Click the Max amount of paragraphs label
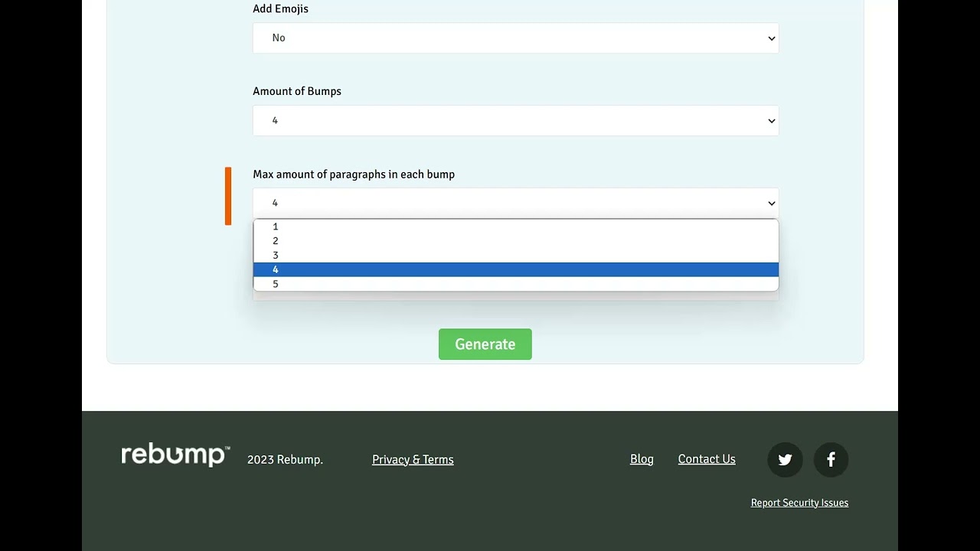This screenshot has height=551, width=980. (x=354, y=174)
